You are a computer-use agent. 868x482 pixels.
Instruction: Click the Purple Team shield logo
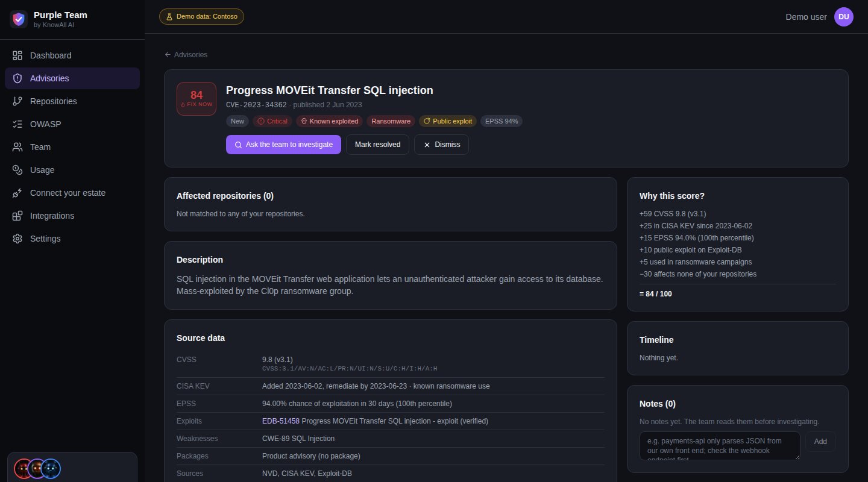19,19
